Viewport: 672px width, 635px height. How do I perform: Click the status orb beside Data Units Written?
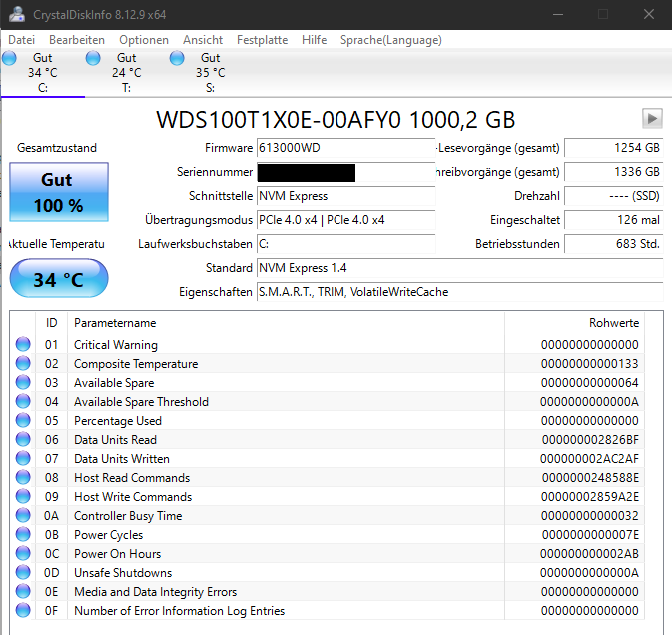point(23,458)
